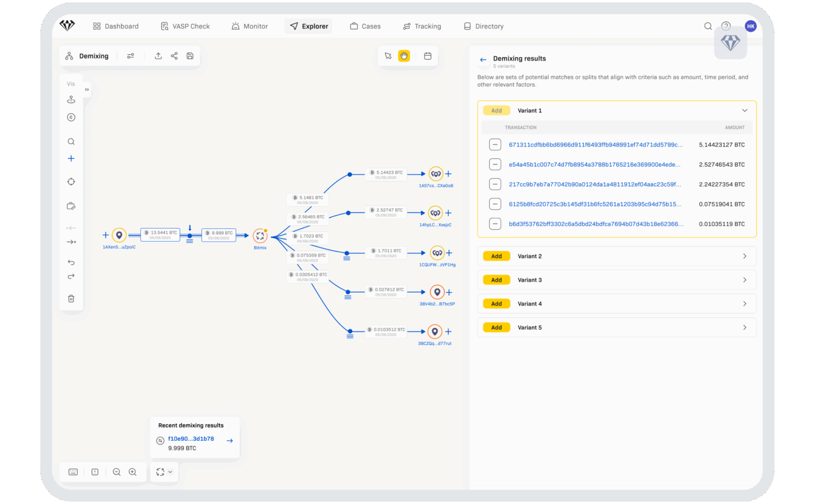This screenshot has height=504, width=816.
Task: Activate the hand pan tool
Action: pos(404,55)
